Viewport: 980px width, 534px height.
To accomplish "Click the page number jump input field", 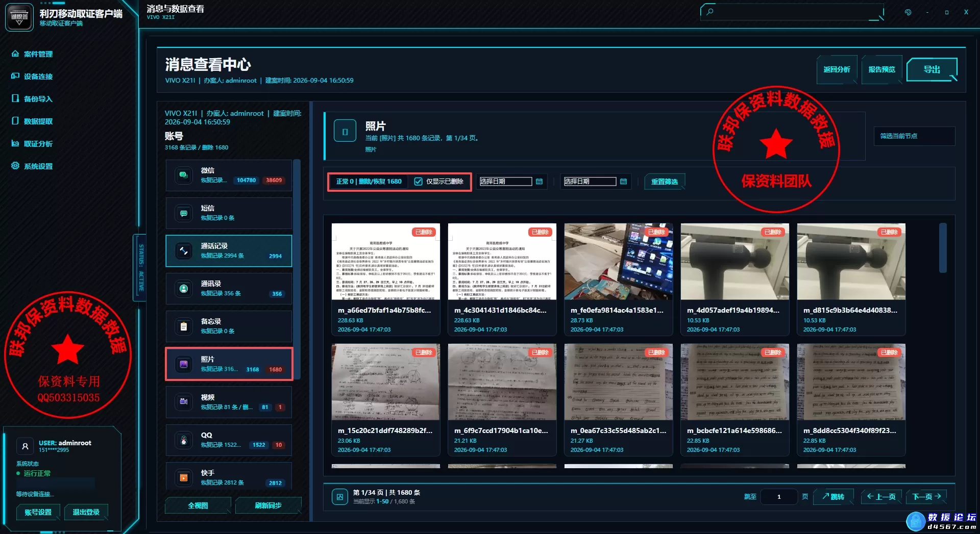I will click(x=779, y=497).
